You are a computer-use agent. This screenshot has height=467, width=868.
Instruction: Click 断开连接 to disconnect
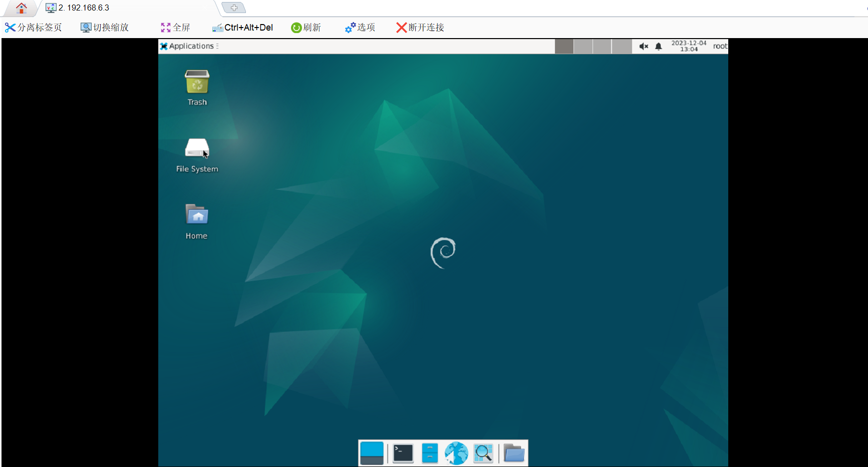pos(420,28)
